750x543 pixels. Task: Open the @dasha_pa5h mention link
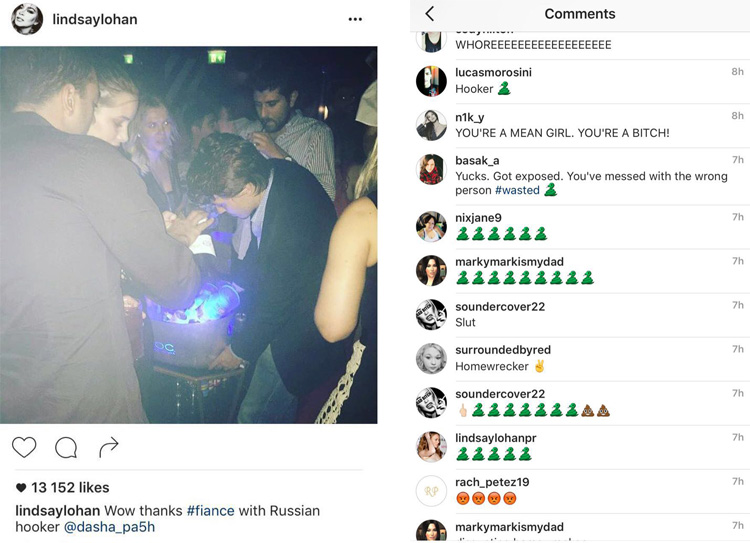tap(110, 527)
